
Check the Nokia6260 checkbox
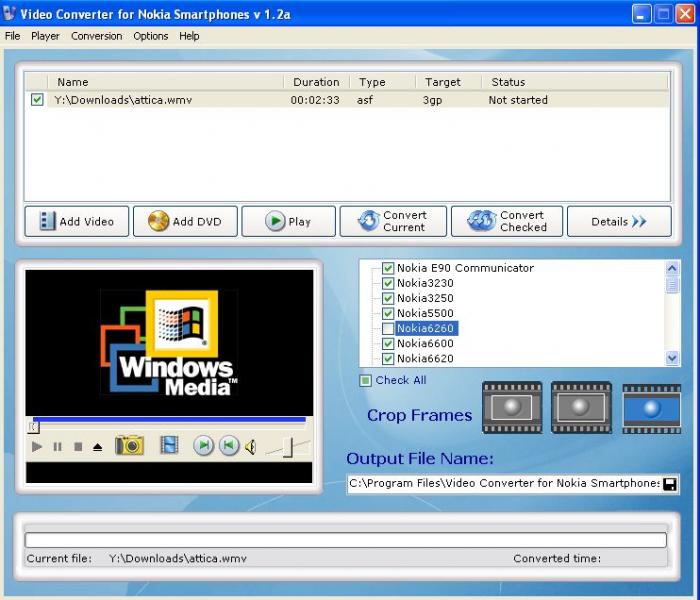[x=388, y=329]
